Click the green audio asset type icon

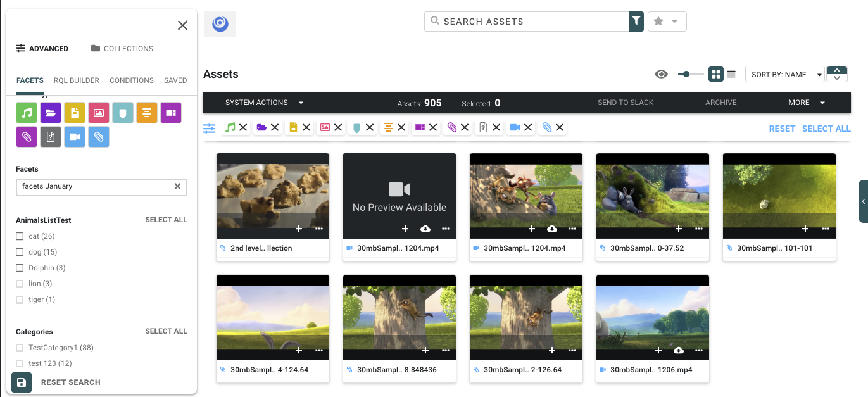(x=27, y=113)
